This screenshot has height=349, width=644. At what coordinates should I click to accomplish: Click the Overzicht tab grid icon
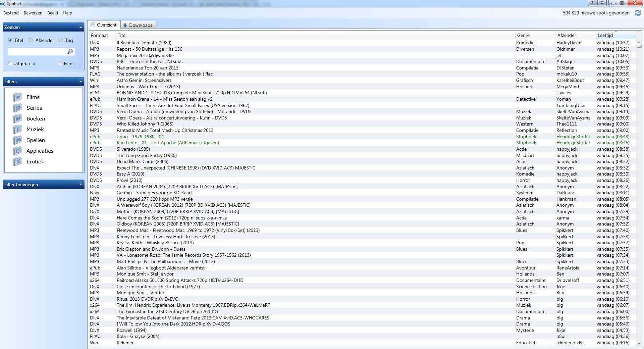pyautogui.click(x=93, y=25)
